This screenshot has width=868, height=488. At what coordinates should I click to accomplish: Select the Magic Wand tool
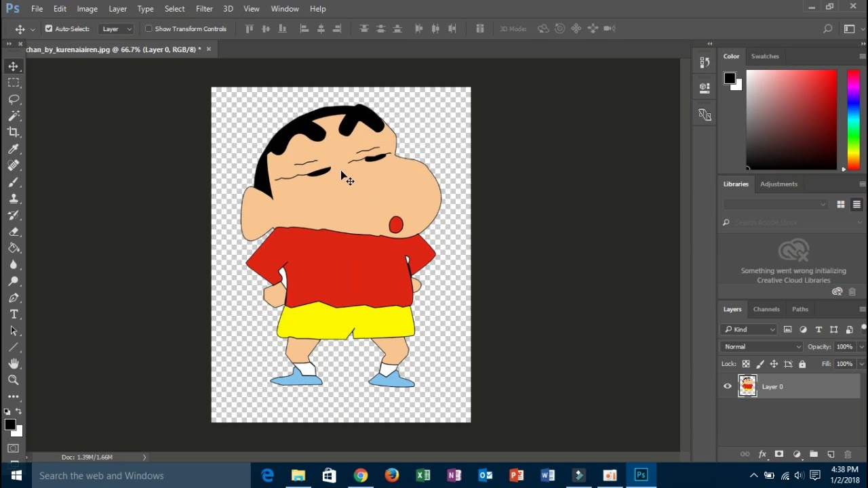(x=14, y=116)
